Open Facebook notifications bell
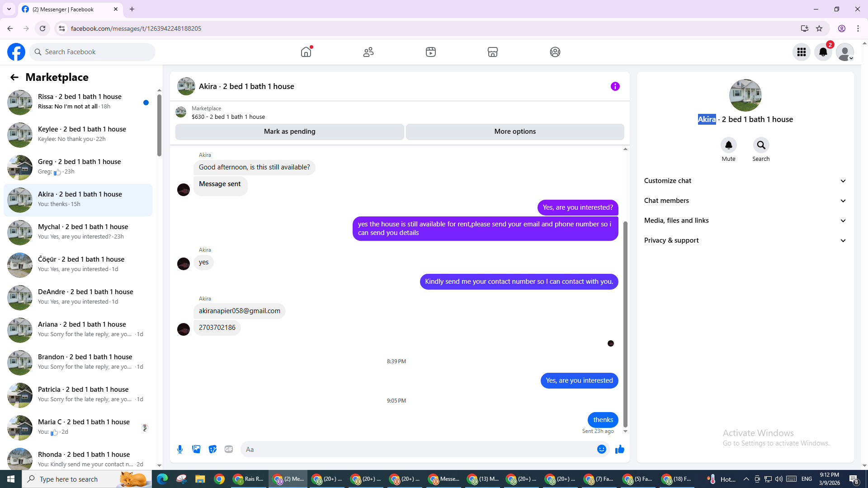This screenshot has height=488, width=868. pos(823,52)
